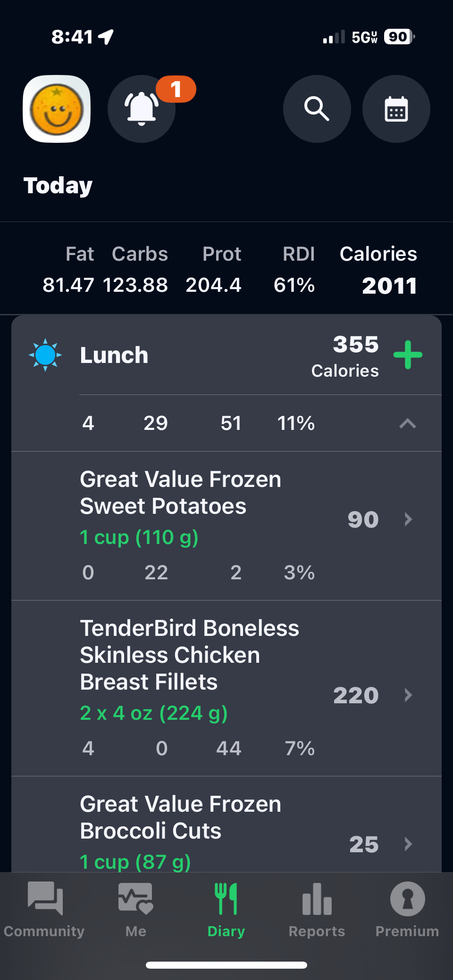Open Sweet Potatoes entry chevron
The image size is (453, 980).
(x=409, y=519)
